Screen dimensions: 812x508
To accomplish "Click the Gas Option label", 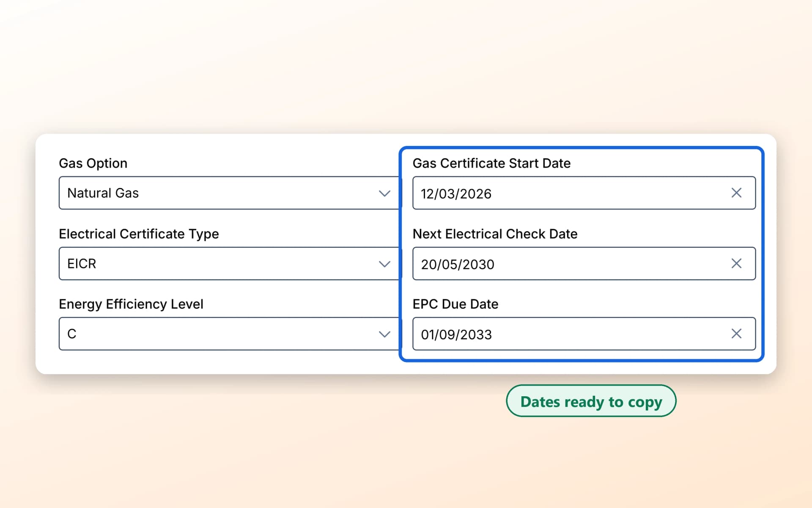I will point(93,163).
